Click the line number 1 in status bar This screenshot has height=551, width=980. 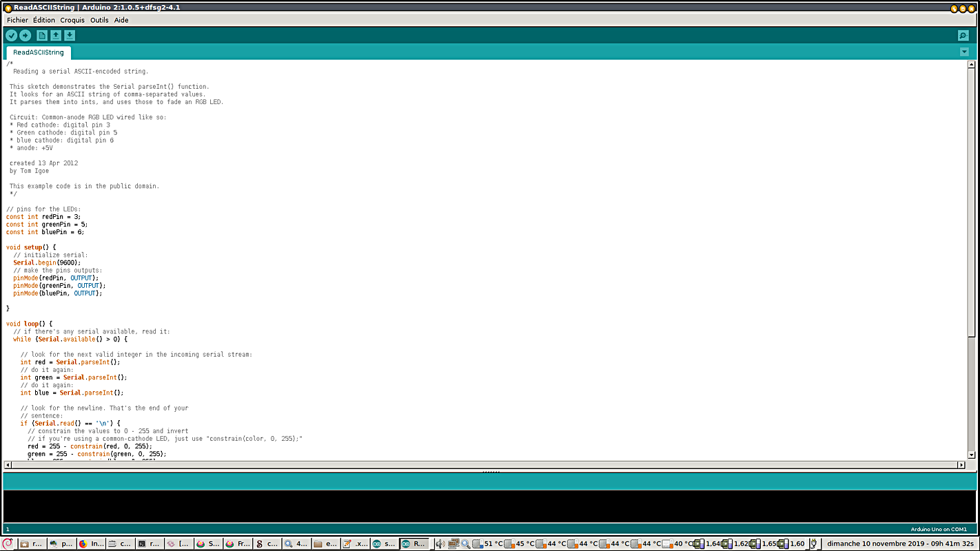tap(8, 529)
